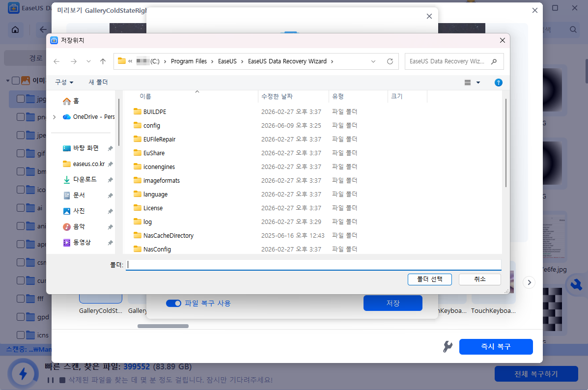Select the BUILDPE folder
Image resolution: width=588 pixels, height=390 pixels.
[x=150, y=112]
